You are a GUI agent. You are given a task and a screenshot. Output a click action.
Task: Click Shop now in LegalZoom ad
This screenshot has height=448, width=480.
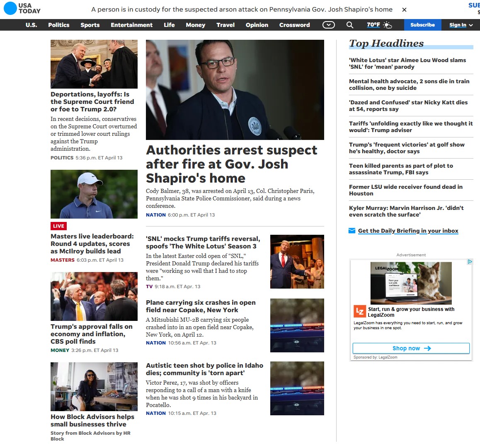[x=411, y=348]
